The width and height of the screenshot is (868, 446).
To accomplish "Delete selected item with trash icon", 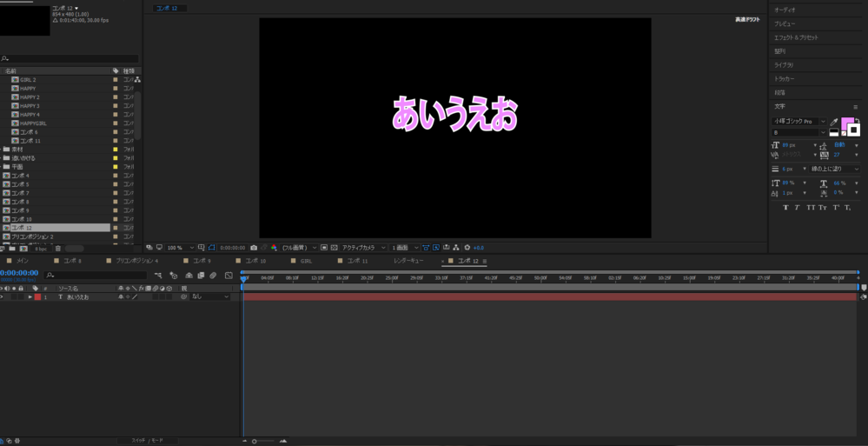I will tap(57, 248).
